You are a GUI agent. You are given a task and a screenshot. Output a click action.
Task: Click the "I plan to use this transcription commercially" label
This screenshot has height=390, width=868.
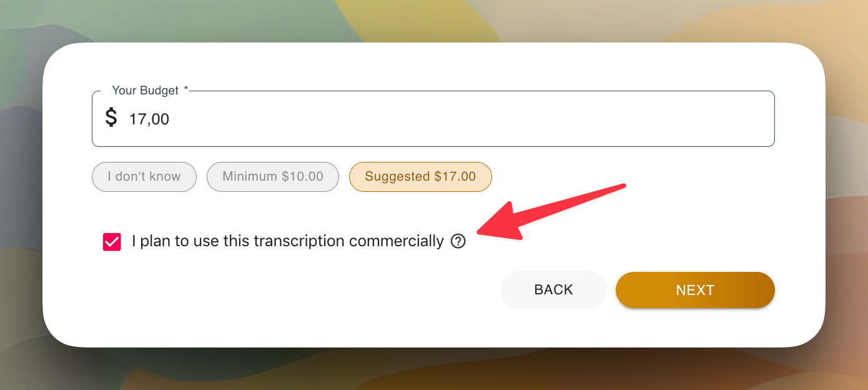[287, 241]
